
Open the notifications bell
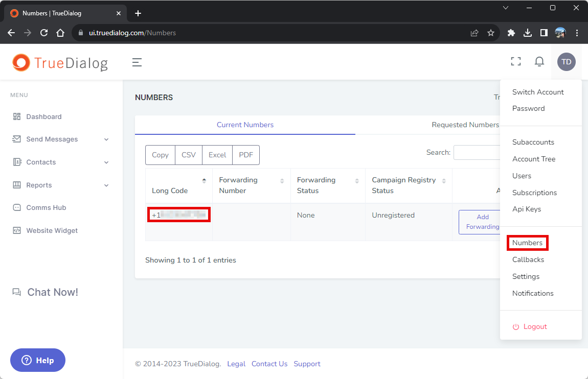[x=539, y=61]
